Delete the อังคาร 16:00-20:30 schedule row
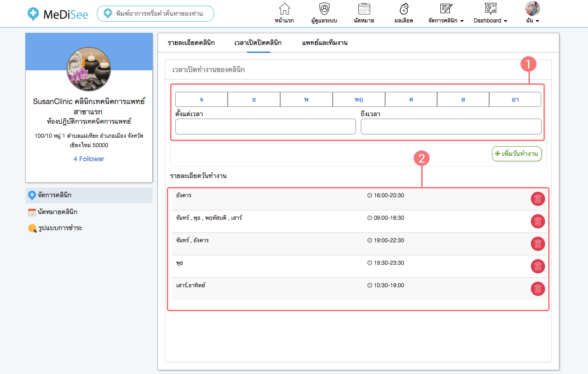 coord(538,199)
